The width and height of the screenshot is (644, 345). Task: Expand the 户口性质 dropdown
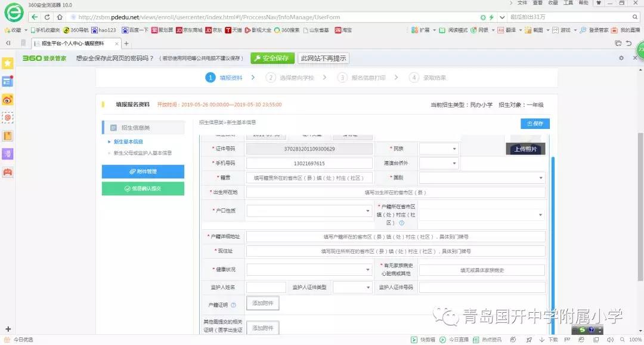pos(309,211)
